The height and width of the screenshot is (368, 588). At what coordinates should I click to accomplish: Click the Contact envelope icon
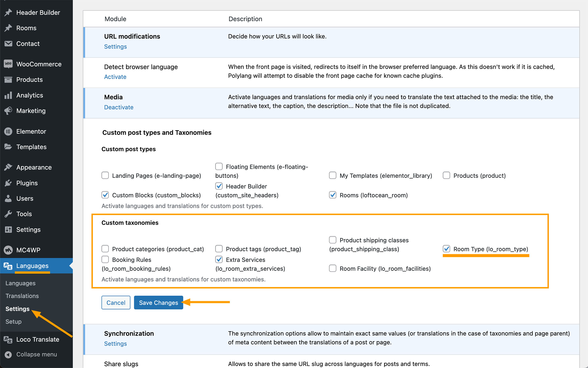tap(8, 44)
